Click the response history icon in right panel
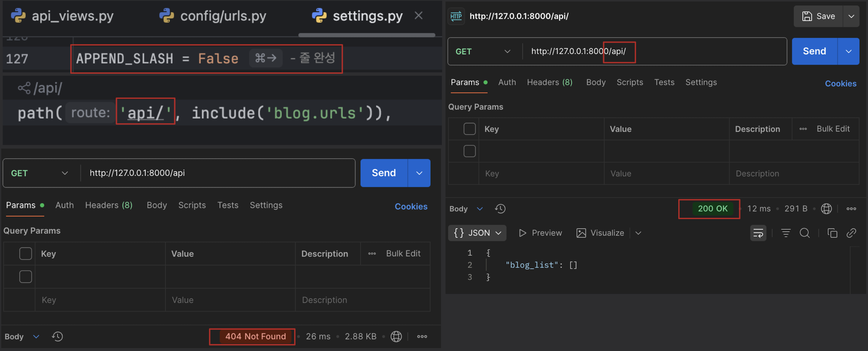This screenshot has width=868, height=351. click(500, 209)
